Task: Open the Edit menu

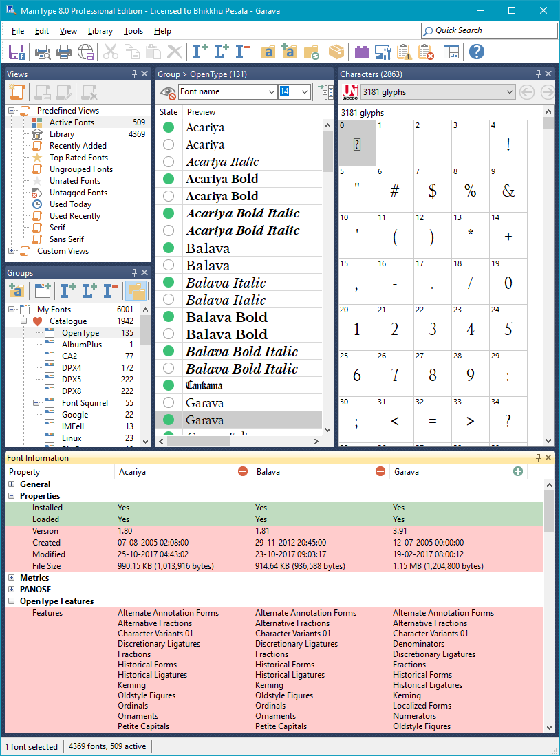Action: [42, 31]
